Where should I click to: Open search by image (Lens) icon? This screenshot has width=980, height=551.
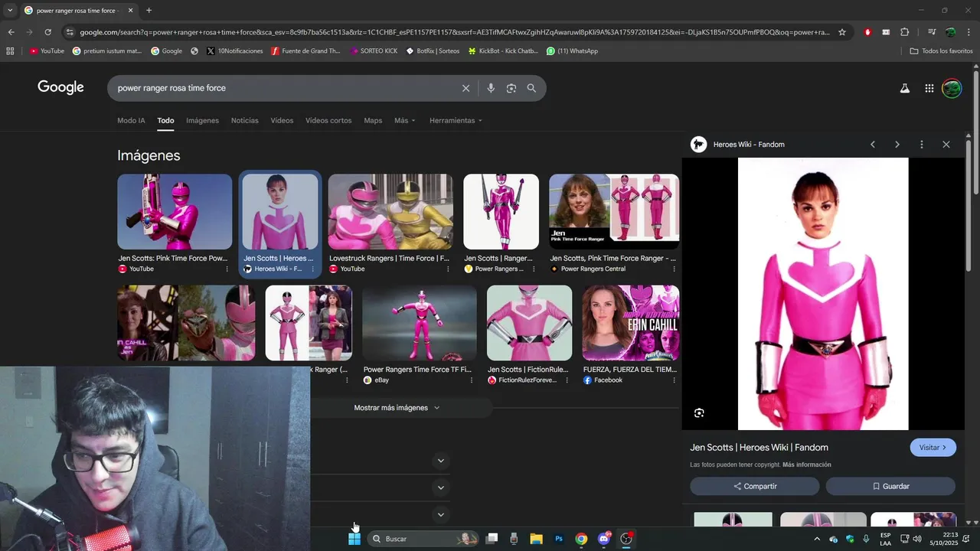coord(511,88)
